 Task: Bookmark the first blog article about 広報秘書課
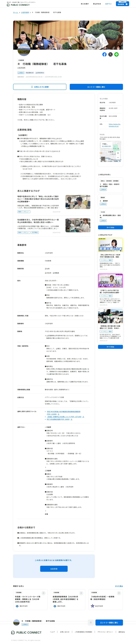coord(69,199)
